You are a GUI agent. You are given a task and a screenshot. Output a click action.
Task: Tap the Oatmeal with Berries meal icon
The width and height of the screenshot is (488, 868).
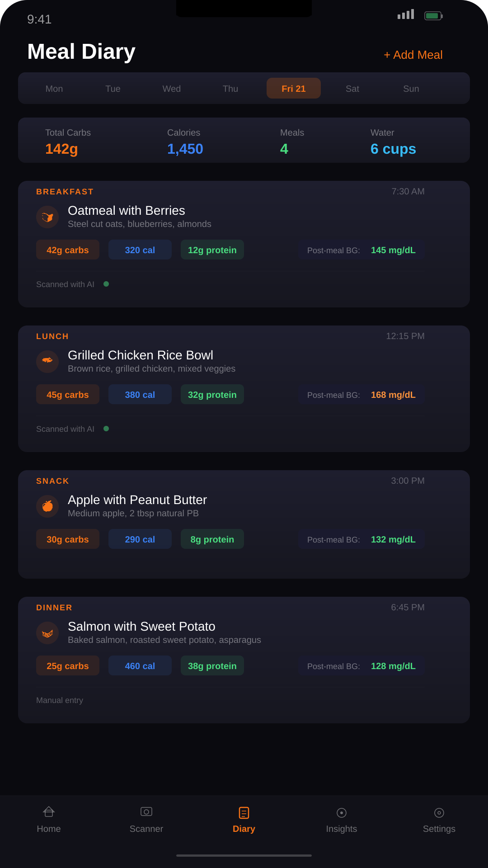click(47, 217)
